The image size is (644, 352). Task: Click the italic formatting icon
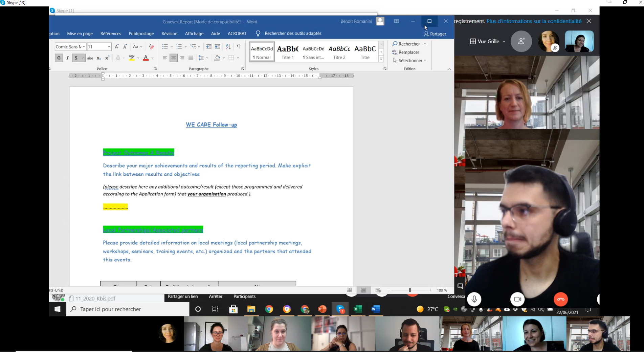tap(68, 58)
